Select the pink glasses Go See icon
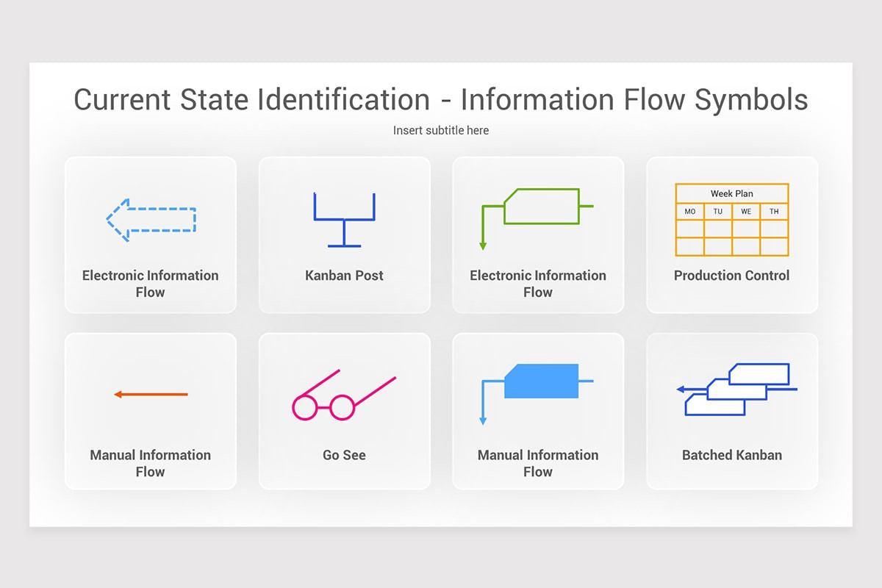 click(x=344, y=395)
